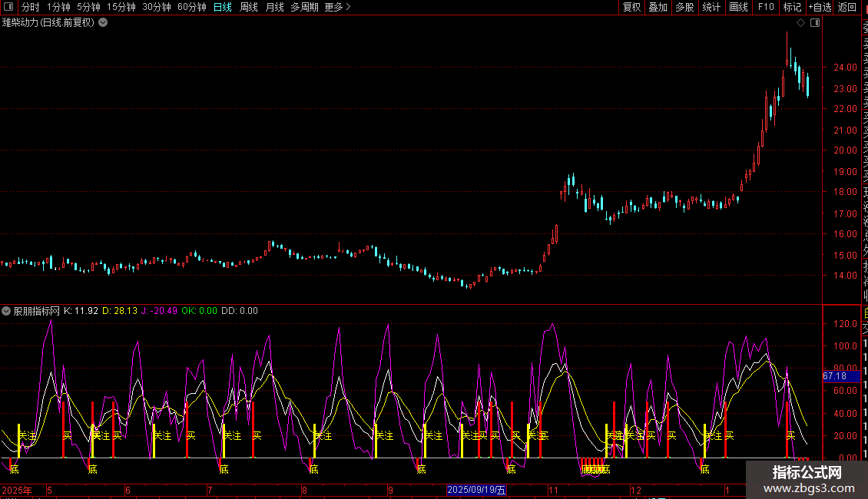Open the 画线 drawing tools

(738, 7)
